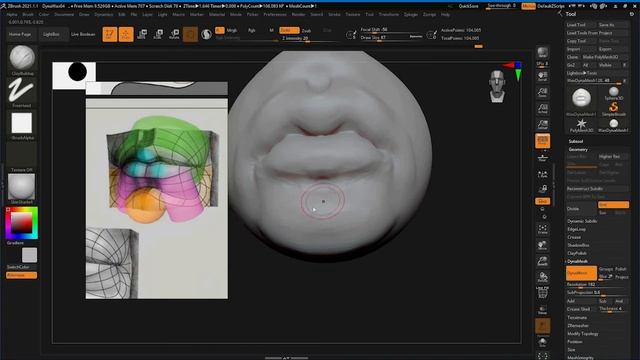Click the AAHalf icon

point(542,125)
